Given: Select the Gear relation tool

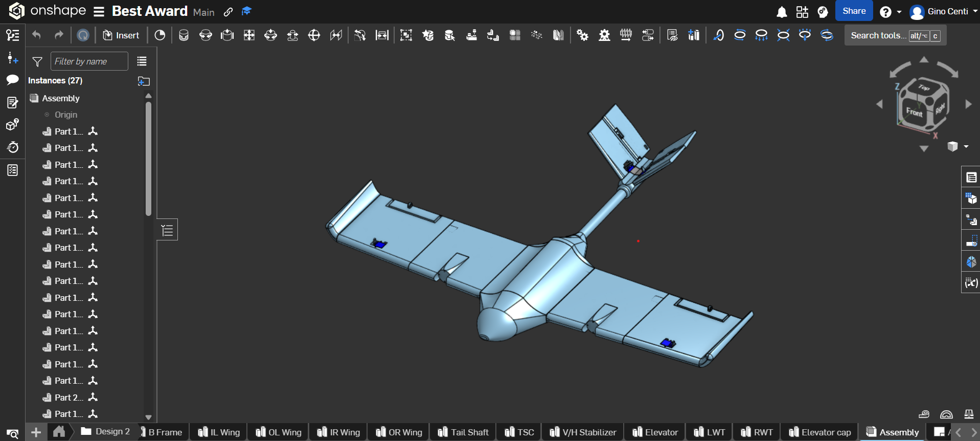Looking at the screenshot, I should click(582, 35).
